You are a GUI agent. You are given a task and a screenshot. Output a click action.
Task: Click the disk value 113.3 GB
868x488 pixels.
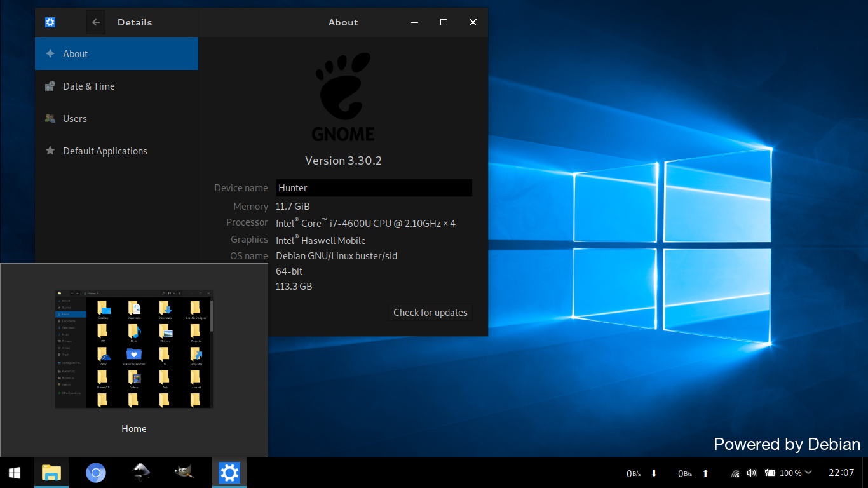tap(294, 287)
